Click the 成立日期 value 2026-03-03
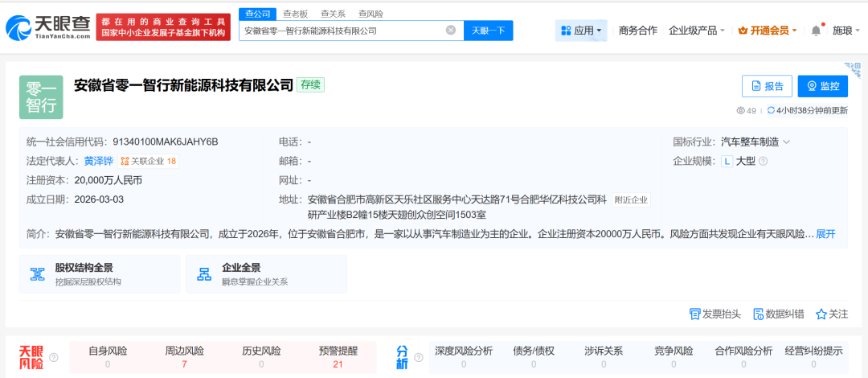868x378 pixels. (99, 199)
